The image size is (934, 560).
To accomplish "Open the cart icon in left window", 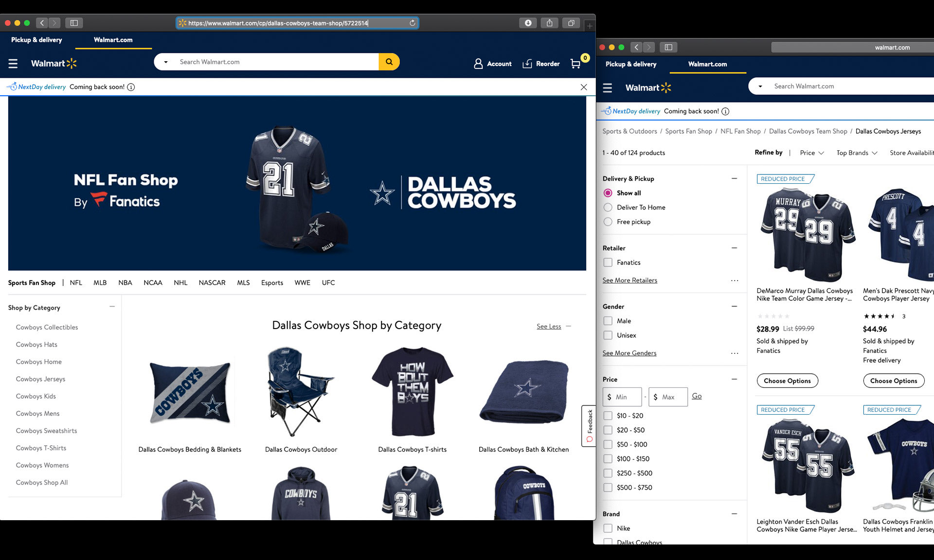I will (576, 64).
